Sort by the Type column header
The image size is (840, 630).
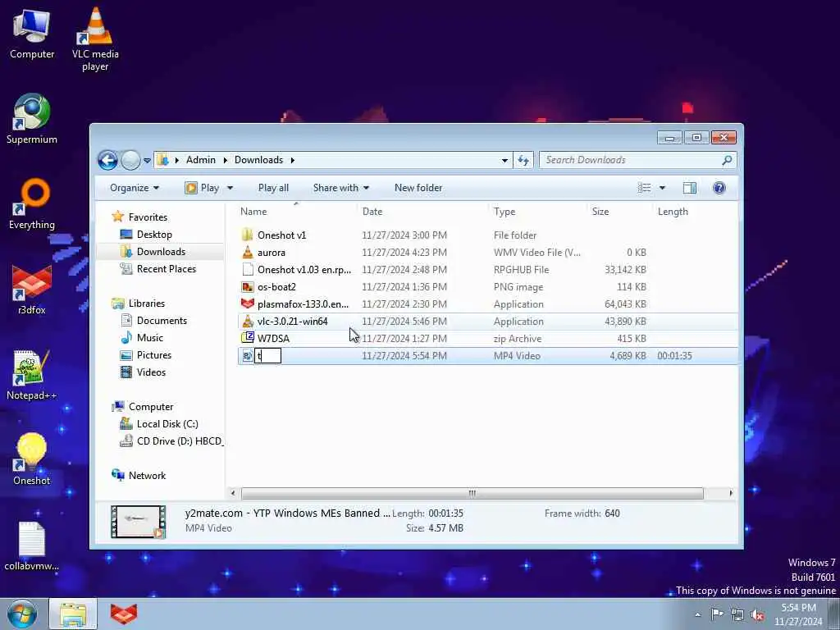[x=538, y=212]
